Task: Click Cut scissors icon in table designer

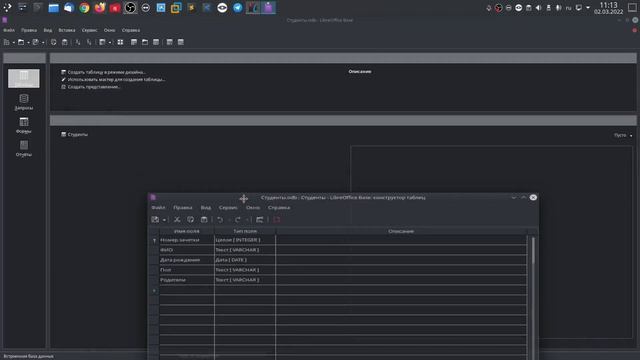Action: click(177, 220)
